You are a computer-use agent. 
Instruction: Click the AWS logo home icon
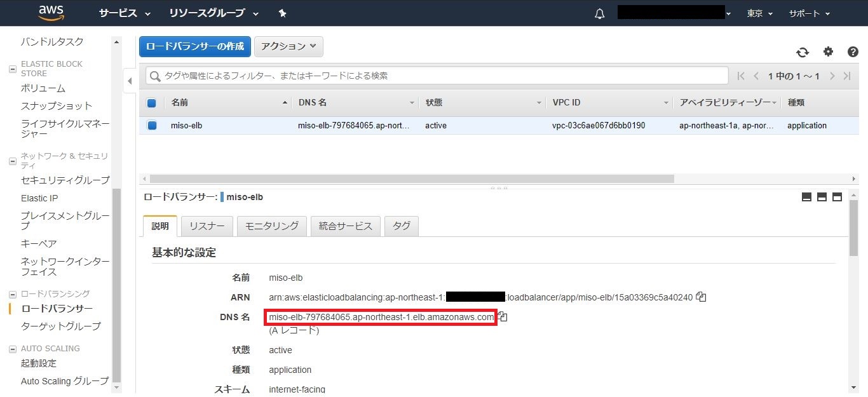[50, 13]
